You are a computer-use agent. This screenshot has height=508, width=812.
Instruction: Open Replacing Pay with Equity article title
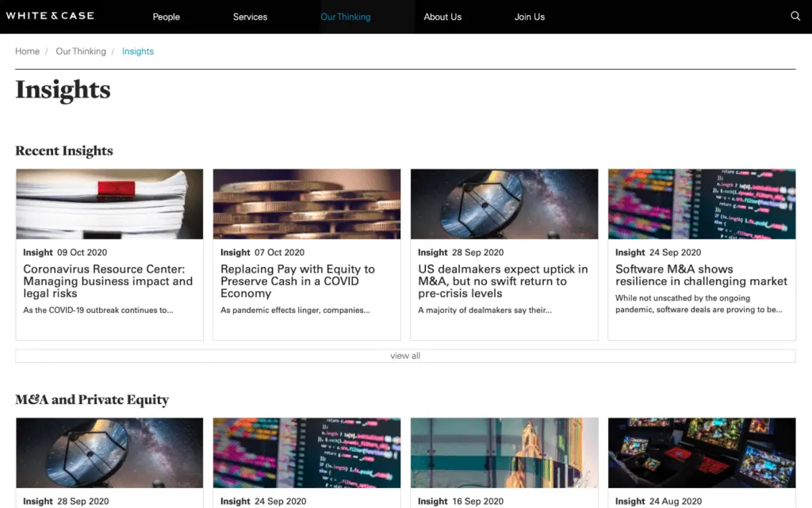click(x=297, y=281)
